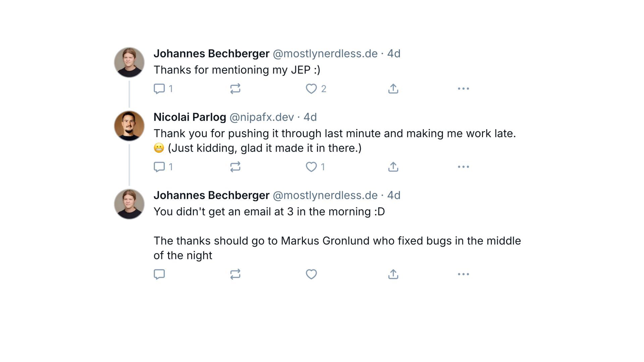Click Nicolai Parlog's avatar picture
644x362 pixels.
[x=129, y=126]
